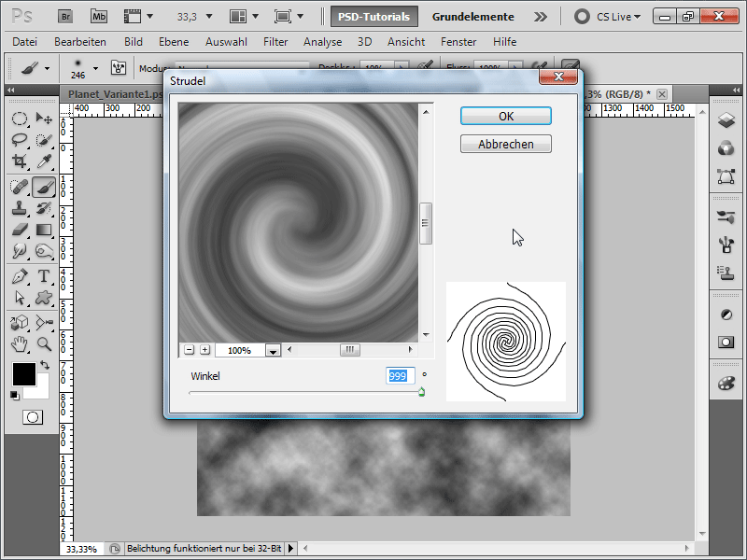Select the Brush tool

44,188
